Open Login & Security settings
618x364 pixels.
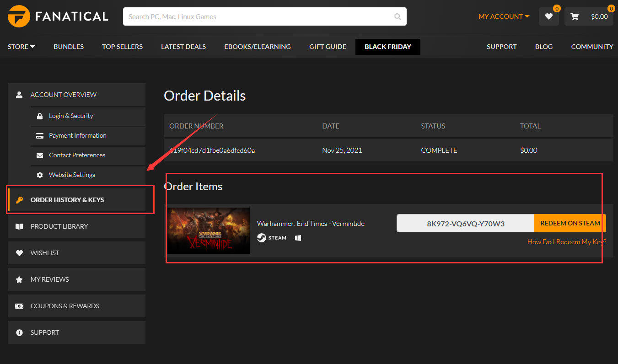pyautogui.click(x=88, y=116)
